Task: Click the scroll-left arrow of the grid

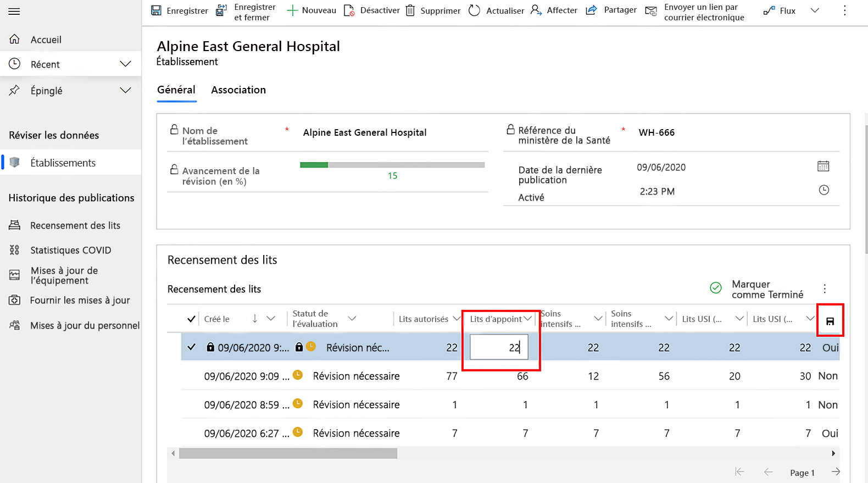Action: pyautogui.click(x=173, y=453)
